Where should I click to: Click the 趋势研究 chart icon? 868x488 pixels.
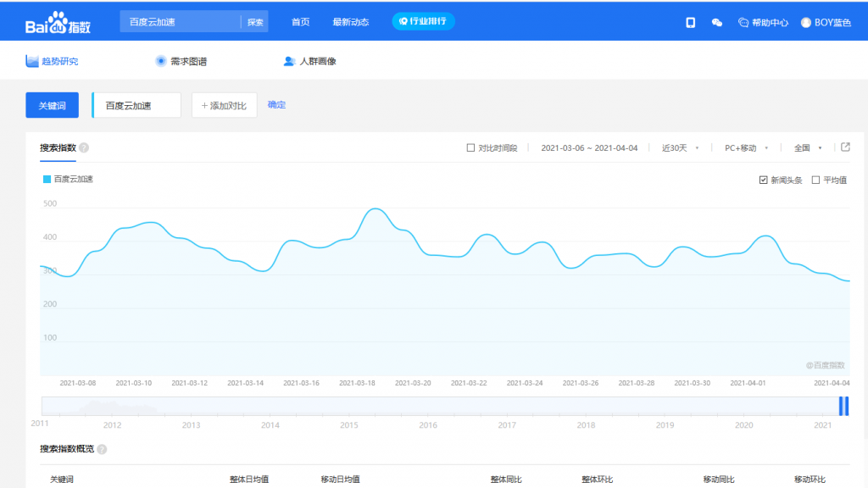click(32, 61)
